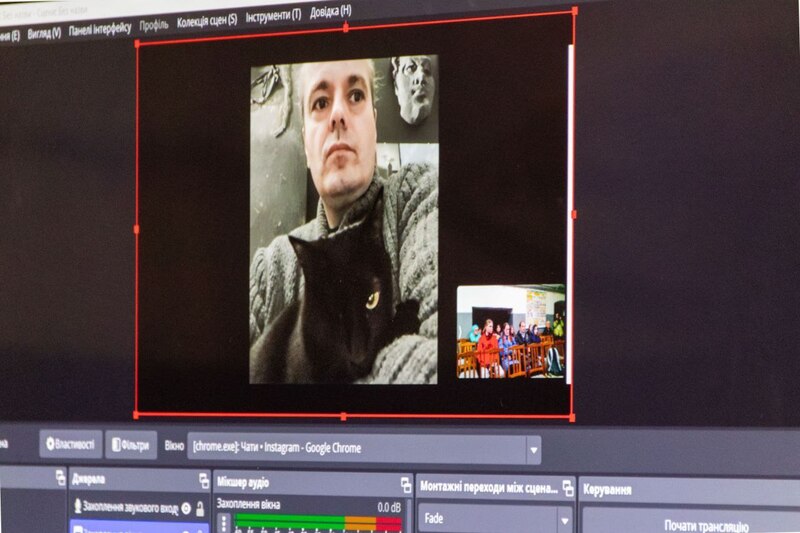Click the left-middle red handle of preview source
This screenshot has width=800, height=533.
pos(136,230)
